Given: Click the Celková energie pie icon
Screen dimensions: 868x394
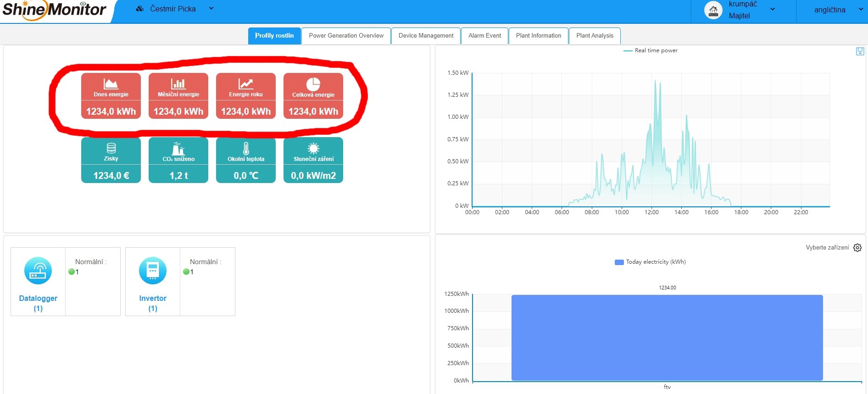Looking at the screenshot, I should coord(313,84).
